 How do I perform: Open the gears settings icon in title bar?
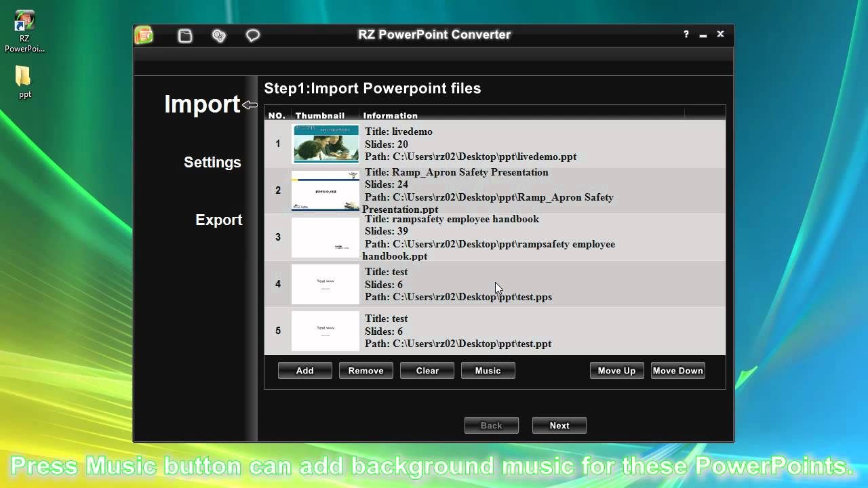click(x=219, y=36)
